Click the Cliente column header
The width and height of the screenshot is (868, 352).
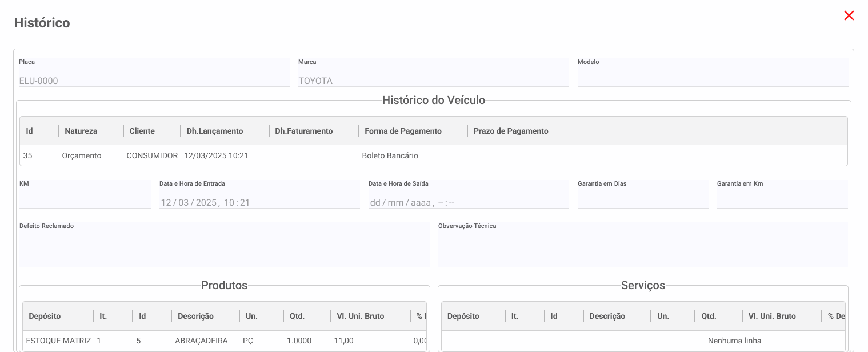pyautogui.click(x=142, y=131)
